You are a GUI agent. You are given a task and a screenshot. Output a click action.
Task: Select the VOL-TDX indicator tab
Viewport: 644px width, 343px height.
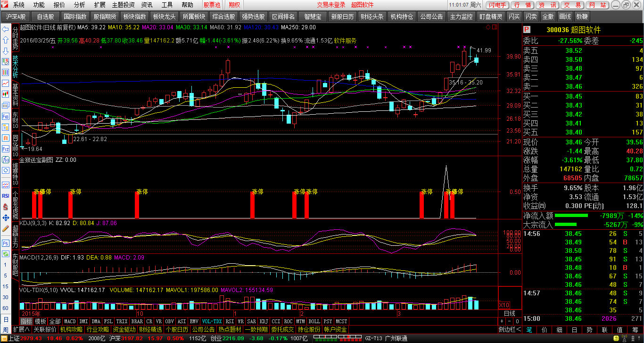tap(212, 322)
